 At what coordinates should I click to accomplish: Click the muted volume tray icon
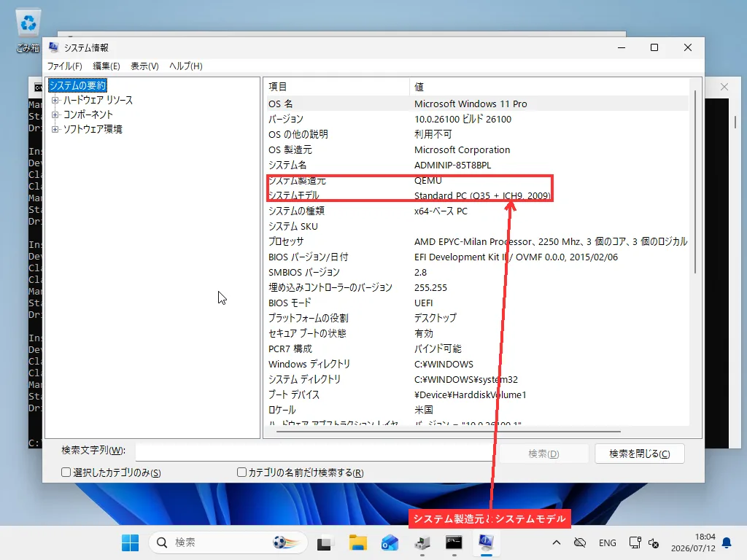[x=654, y=542]
